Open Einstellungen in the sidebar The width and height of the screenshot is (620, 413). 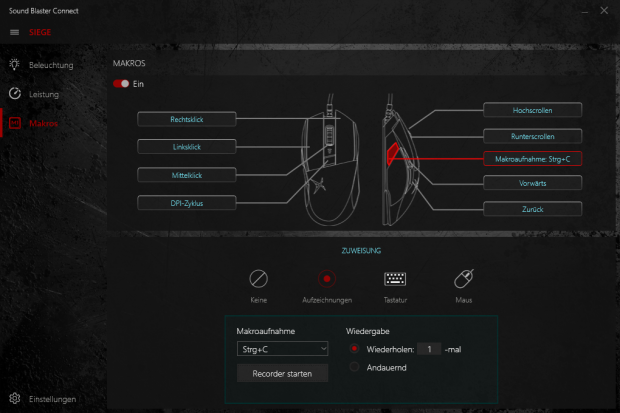52,399
